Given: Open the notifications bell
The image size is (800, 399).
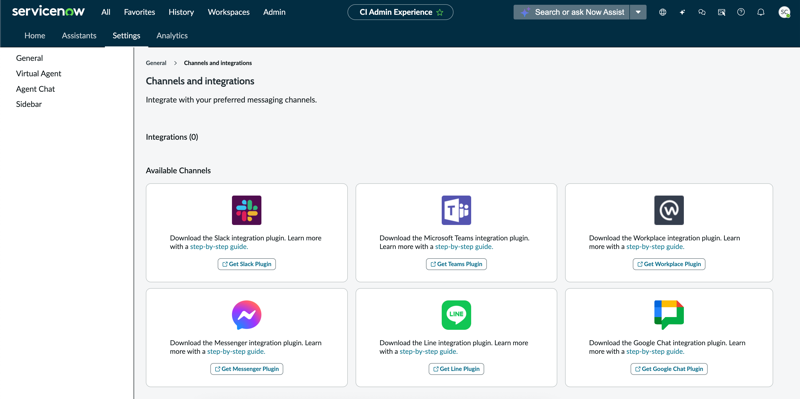Looking at the screenshot, I should [761, 12].
